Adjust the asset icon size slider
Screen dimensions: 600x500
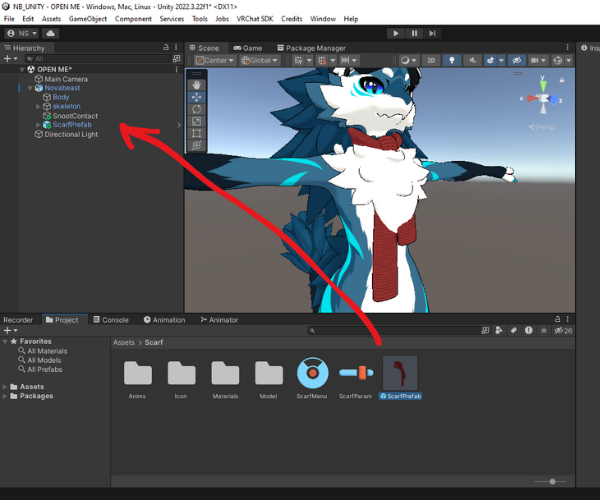pos(550,482)
